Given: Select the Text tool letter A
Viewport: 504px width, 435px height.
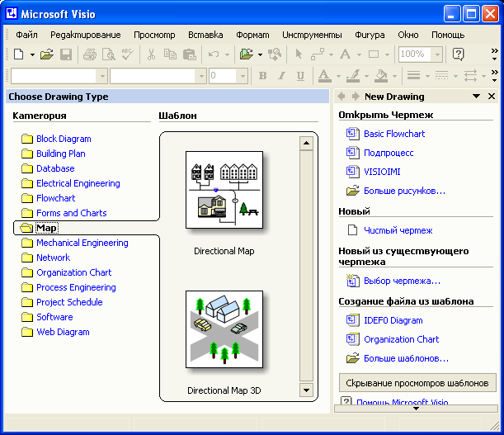Looking at the screenshot, I should tap(346, 54).
